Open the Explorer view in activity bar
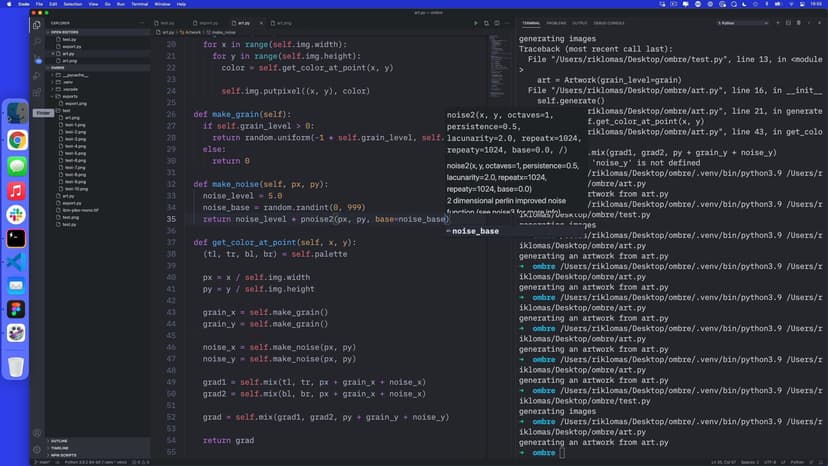Image resolution: width=828 pixels, height=466 pixels. 37,23
